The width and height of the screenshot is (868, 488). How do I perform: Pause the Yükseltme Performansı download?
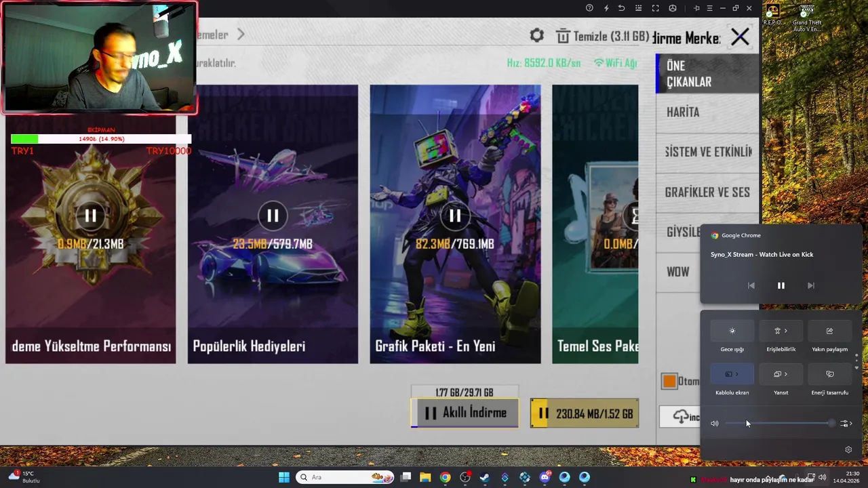[x=90, y=216]
